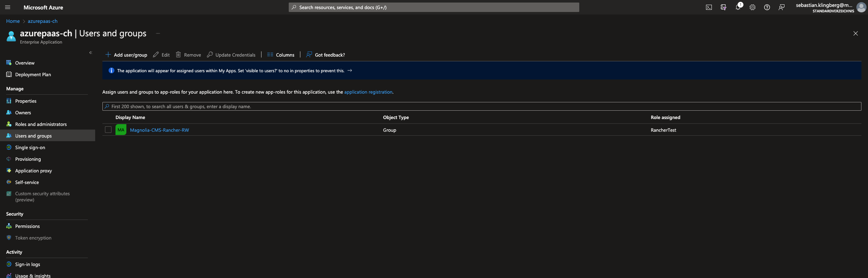Open the Directories and subscriptions filter icon

723,7
